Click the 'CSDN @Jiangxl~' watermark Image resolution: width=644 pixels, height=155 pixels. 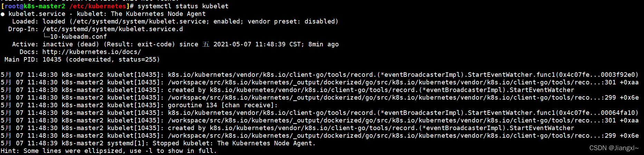[614, 148]
